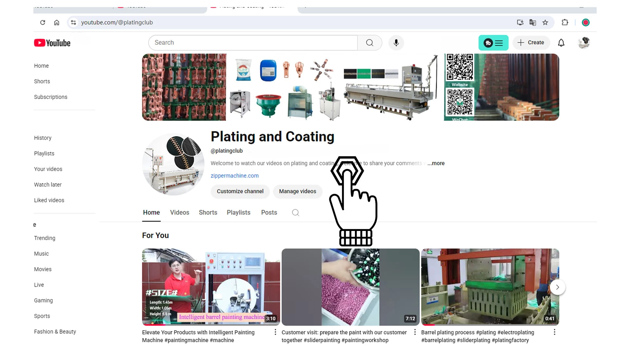The width and height of the screenshot is (644, 361).
Task: Play the 7:12 customer visit thumbnail
Action: click(x=350, y=287)
